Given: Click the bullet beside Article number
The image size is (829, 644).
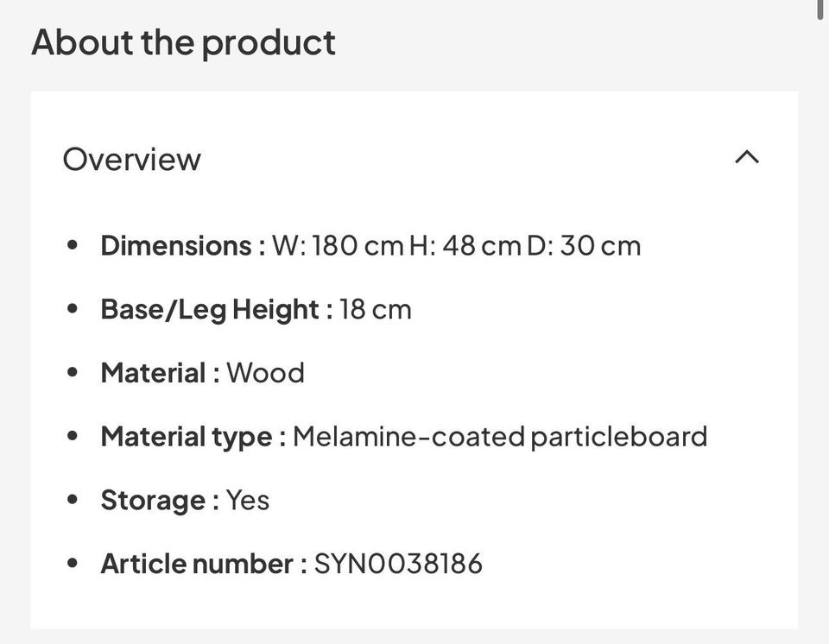Looking at the screenshot, I should click(x=73, y=565).
